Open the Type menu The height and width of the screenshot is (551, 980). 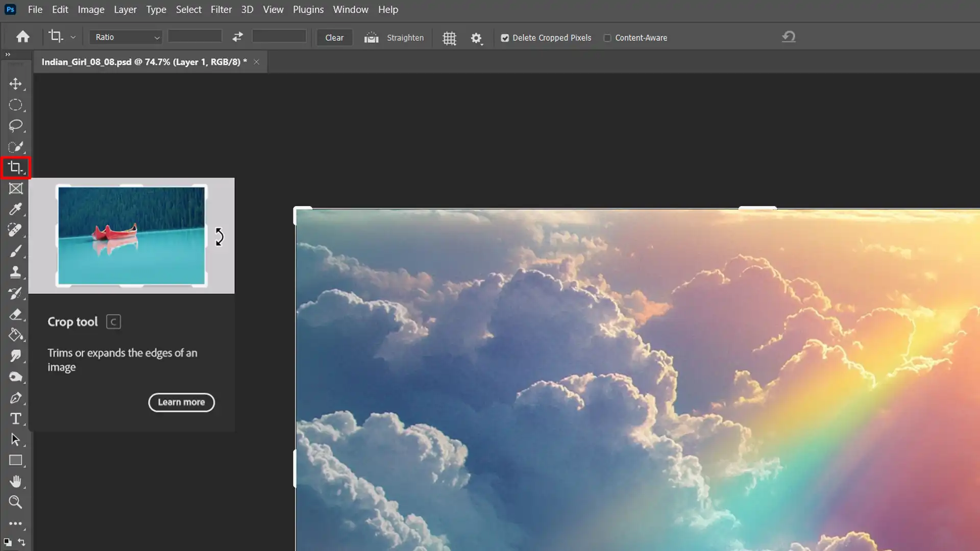(156, 9)
